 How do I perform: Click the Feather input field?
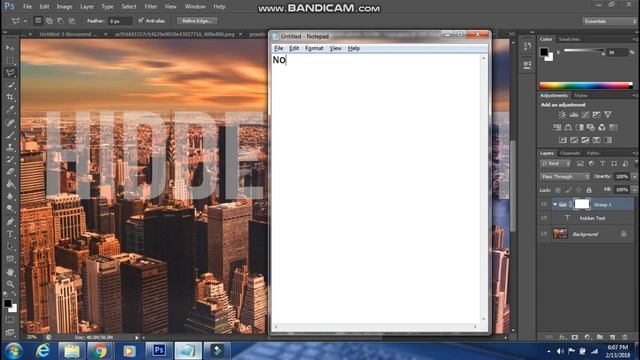pyautogui.click(x=120, y=21)
